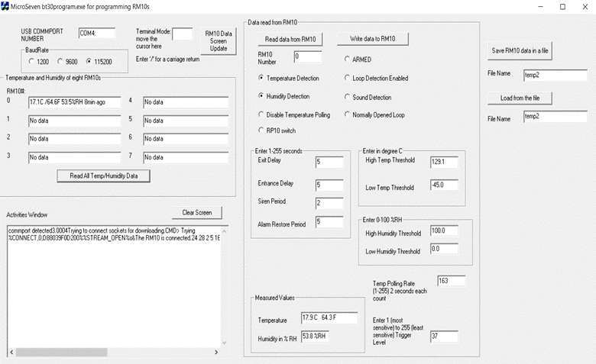Click the Siren Period field
Image resolution: width=596 pixels, height=364 pixels.
point(329,203)
